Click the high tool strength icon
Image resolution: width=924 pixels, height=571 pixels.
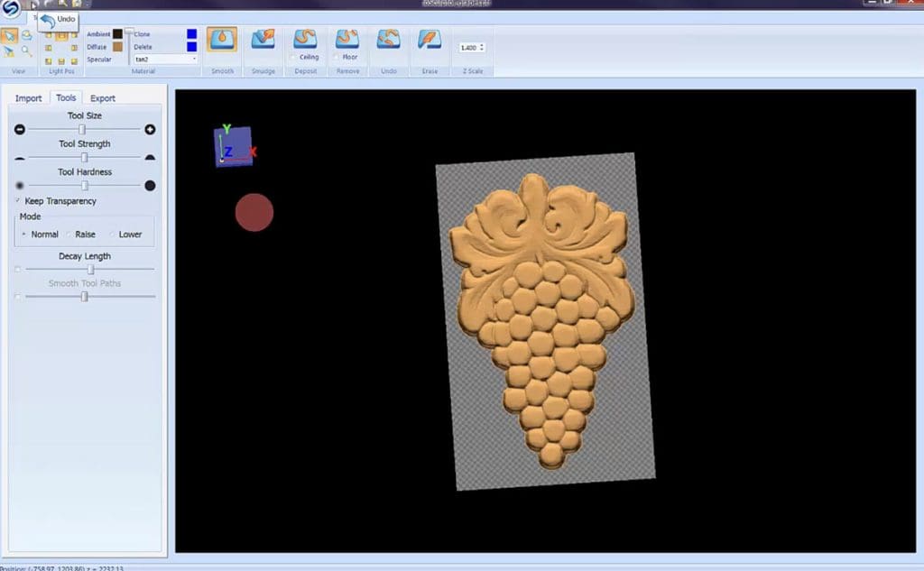pyautogui.click(x=151, y=157)
